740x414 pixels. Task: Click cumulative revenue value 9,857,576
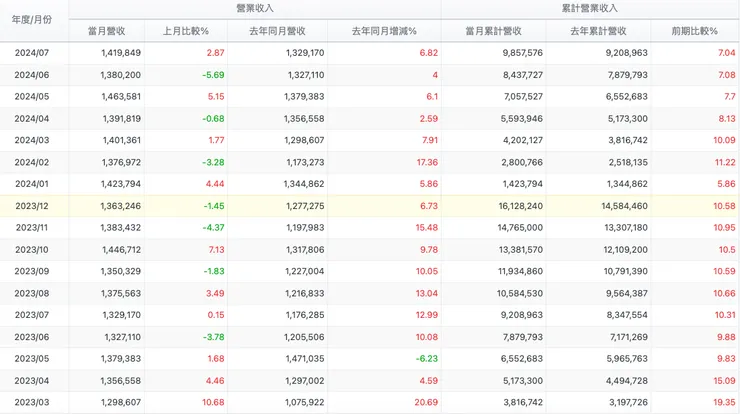click(522, 53)
